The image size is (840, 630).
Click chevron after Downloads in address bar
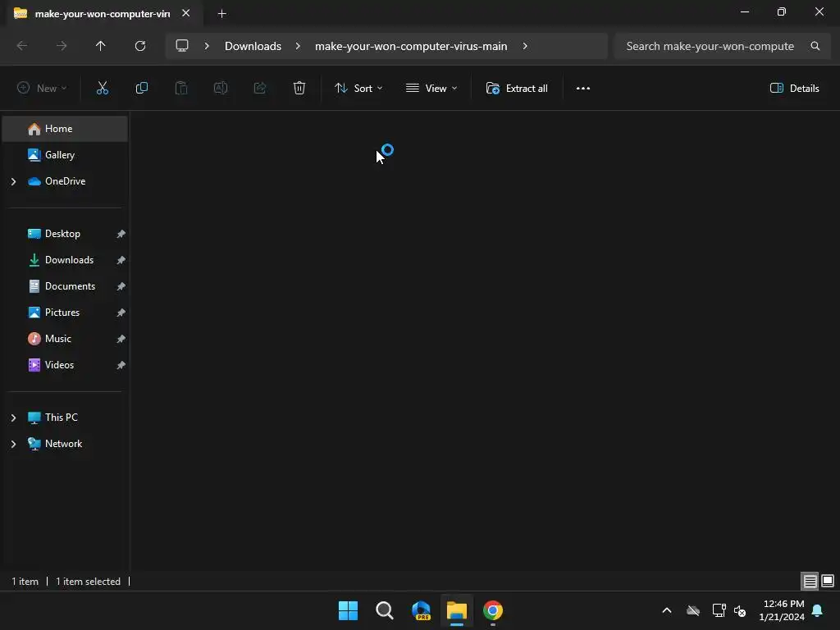(298, 46)
